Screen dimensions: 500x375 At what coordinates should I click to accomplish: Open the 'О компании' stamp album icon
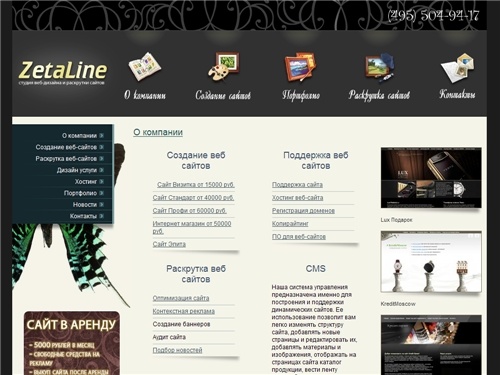point(145,66)
